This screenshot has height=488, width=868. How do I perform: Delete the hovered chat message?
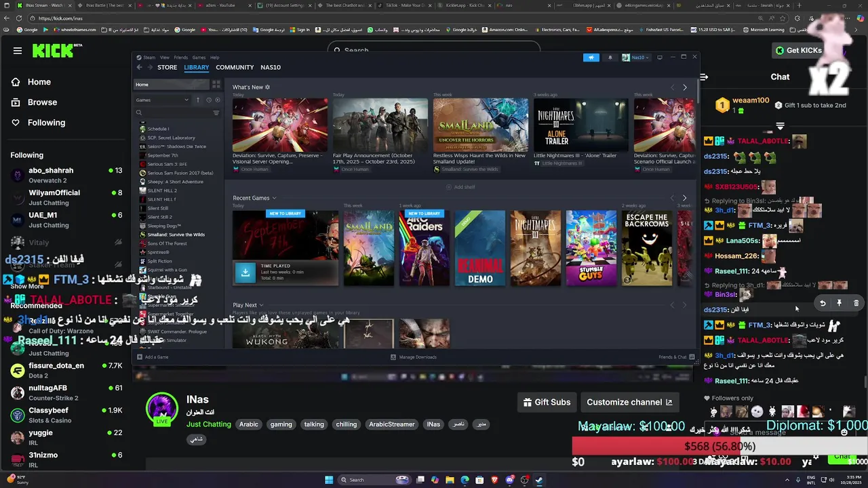click(x=856, y=303)
